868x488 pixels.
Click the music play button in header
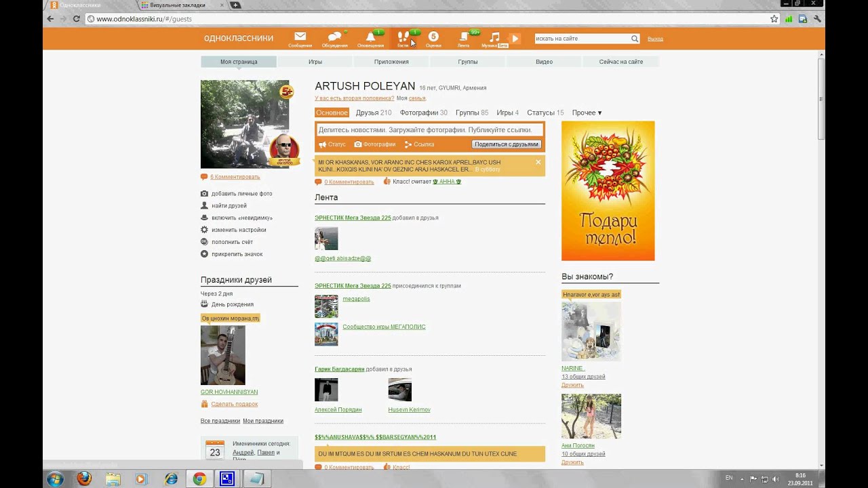coord(515,39)
